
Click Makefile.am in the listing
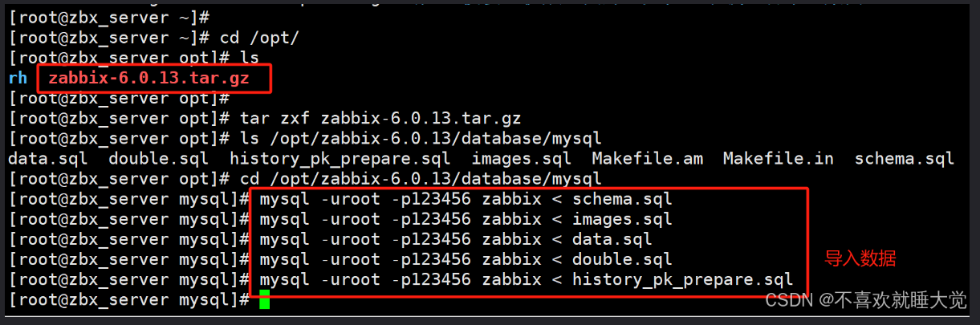pyautogui.click(x=648, y=159)
